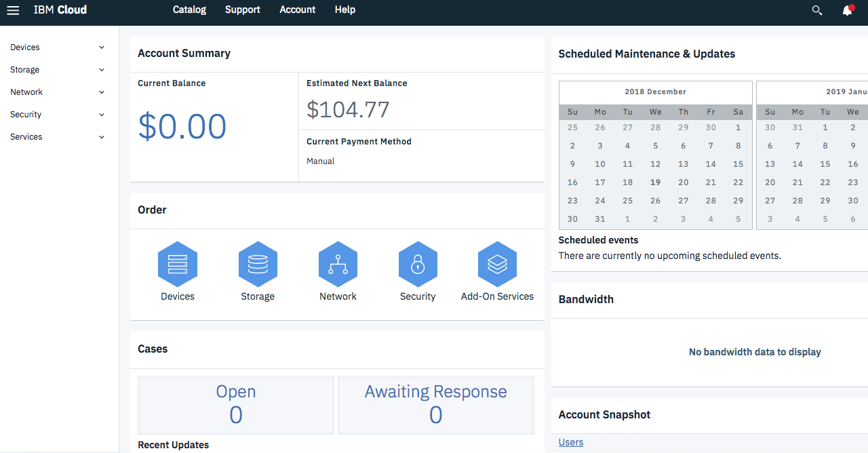Select the Storage hexagon icon
The width and height of the screenshot is (868, 453).
point(258,264)
